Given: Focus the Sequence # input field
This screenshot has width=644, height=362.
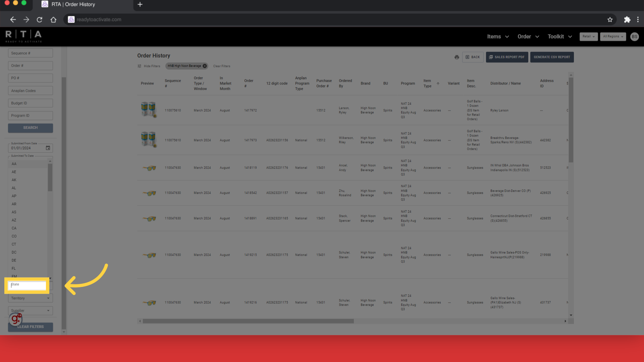Looking at the screenshot, I should pos(30,53).
